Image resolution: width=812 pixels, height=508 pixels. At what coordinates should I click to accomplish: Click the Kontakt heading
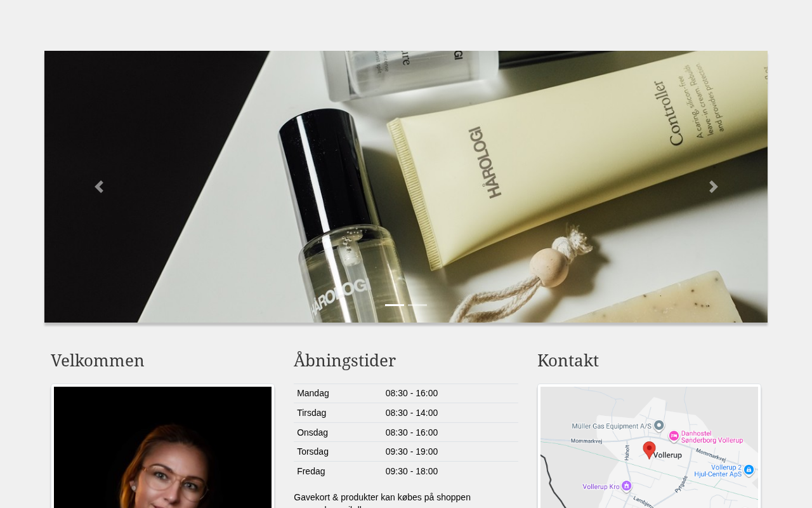(568, 361)
